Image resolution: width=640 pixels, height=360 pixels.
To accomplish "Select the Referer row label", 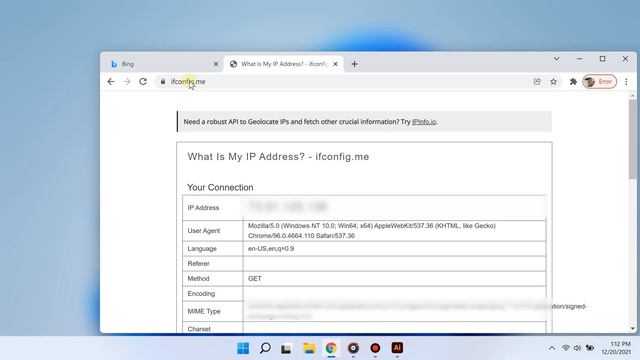I will [198, 264].
